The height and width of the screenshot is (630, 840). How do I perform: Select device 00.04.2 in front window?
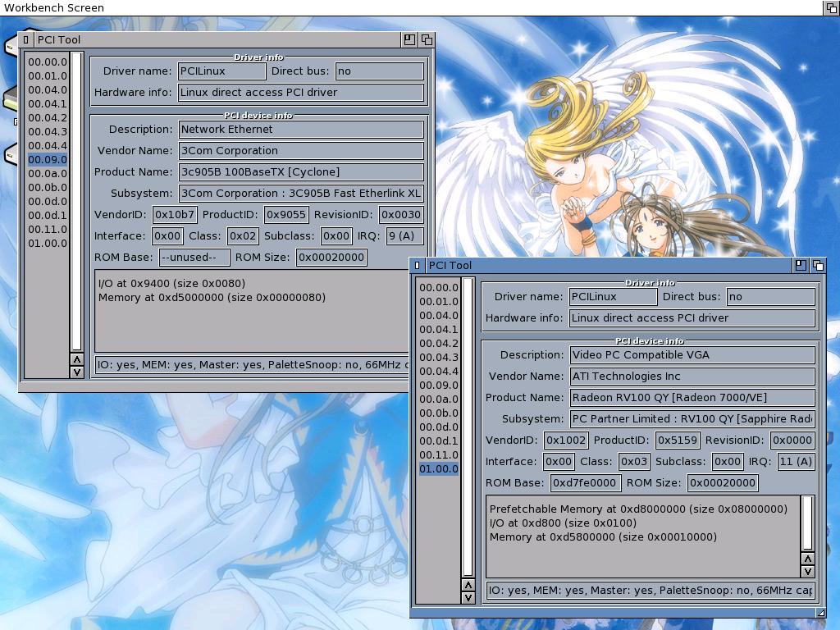pos(439,344)
